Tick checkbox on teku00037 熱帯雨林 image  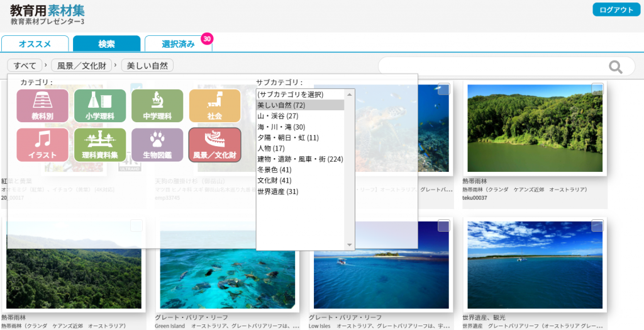tap(597, 89)
